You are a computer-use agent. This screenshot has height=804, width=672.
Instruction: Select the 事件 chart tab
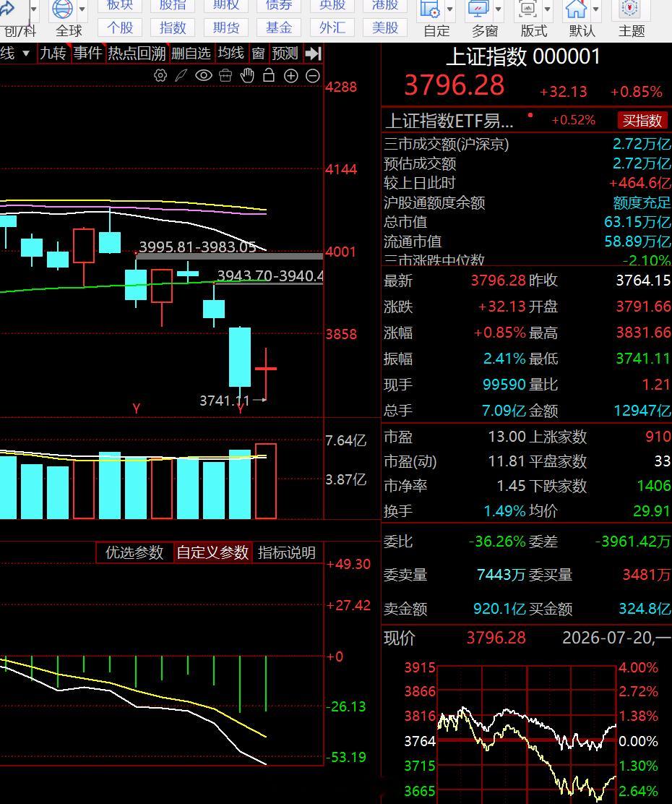click(87, 54)
